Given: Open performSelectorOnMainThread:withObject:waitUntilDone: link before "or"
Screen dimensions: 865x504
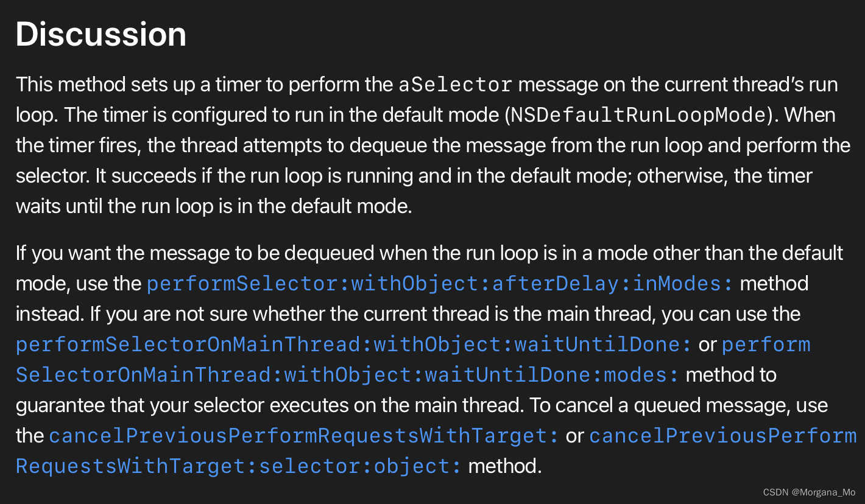Looking at the screenshot, I should (354, 345).
